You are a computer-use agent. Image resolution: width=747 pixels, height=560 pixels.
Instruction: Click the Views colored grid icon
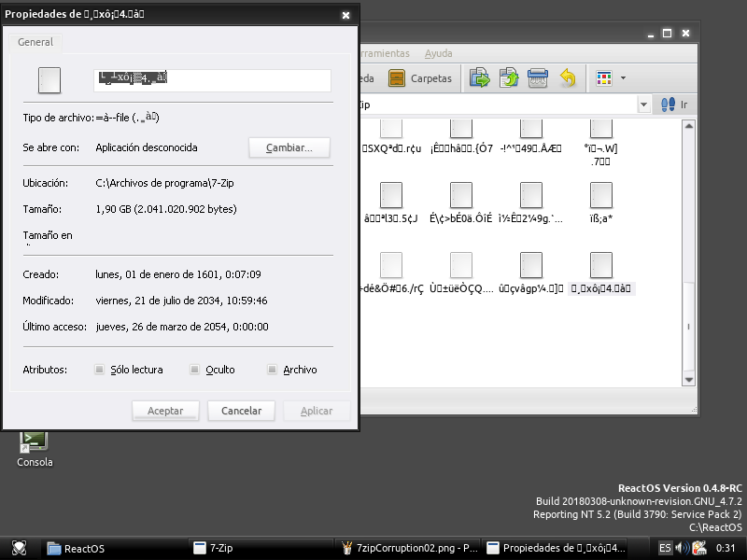(x=604, y=78)
